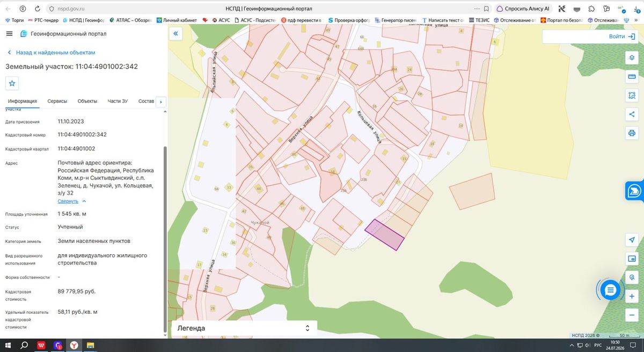Select the ruler measurement tool

632,76
